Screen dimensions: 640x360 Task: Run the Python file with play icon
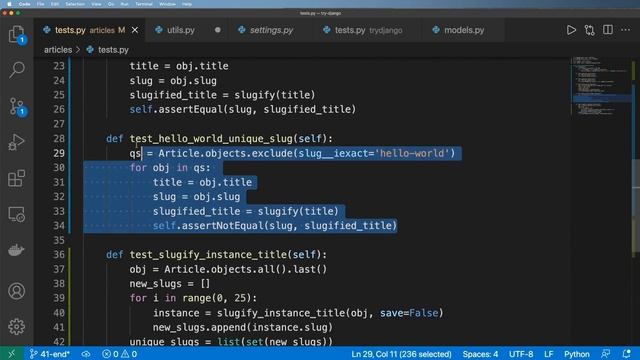pos(571,30)
